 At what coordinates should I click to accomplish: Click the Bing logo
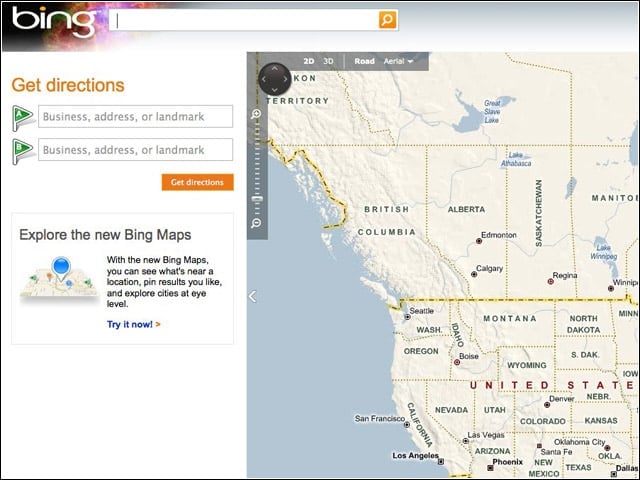point(54,21)
